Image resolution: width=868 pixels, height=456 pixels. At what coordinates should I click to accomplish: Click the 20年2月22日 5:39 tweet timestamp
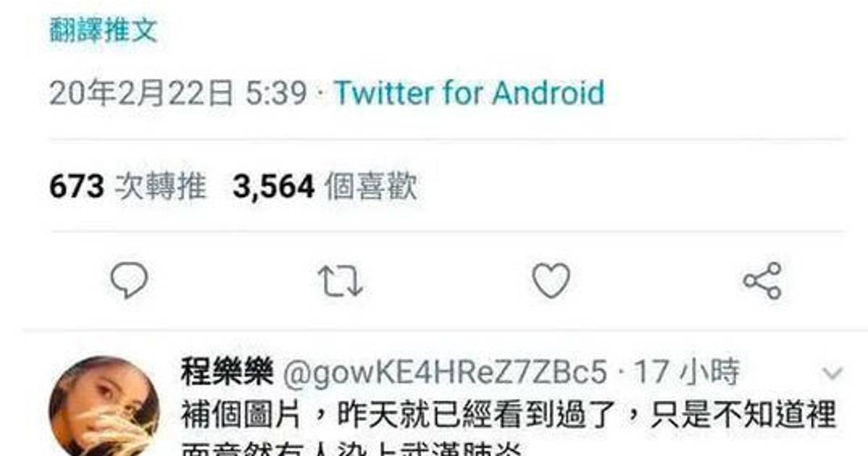(x=179, y=93)
